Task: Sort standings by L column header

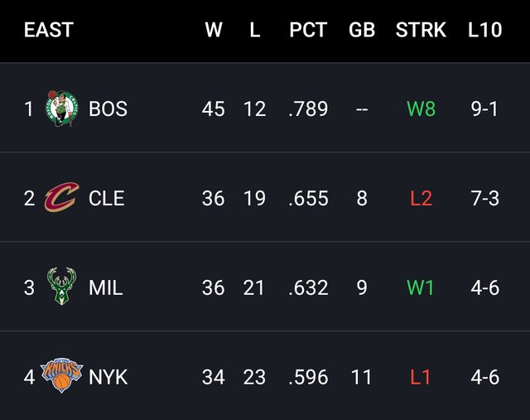Action: click(254, 31)
